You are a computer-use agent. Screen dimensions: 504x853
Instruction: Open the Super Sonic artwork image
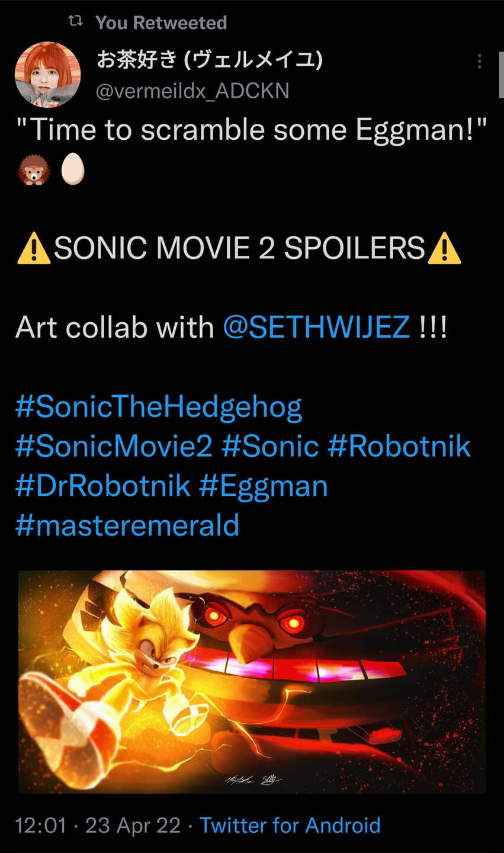pyautogui.click(x=252, y=681)
